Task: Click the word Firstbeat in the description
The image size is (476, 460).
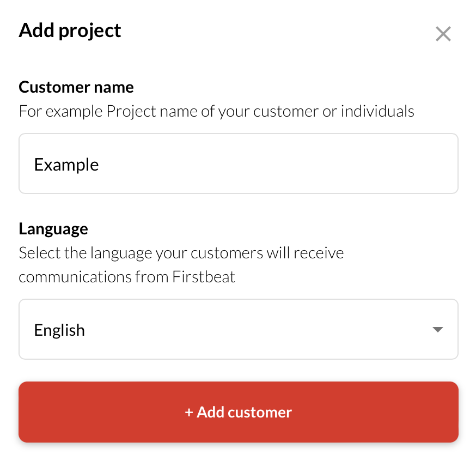Action: (x=203, y=277)
